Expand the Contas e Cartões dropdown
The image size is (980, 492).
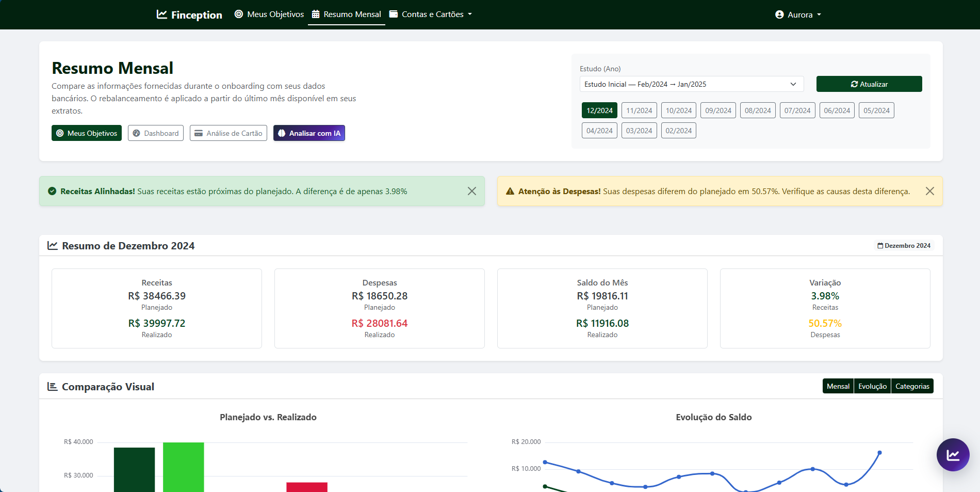click(x=432, y=14)
